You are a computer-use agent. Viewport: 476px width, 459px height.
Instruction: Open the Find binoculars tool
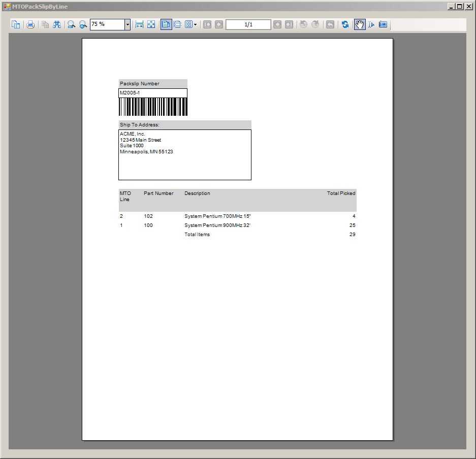[x=57, y=24]
